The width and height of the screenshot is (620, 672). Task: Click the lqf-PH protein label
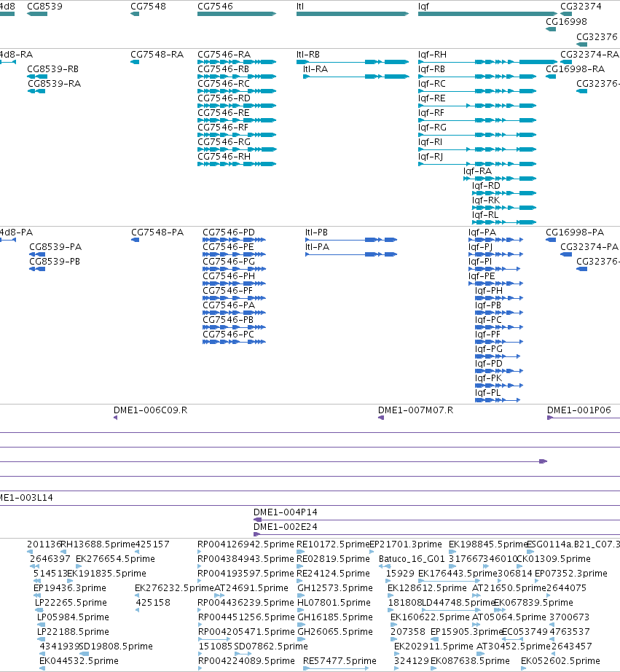(489, 291)
